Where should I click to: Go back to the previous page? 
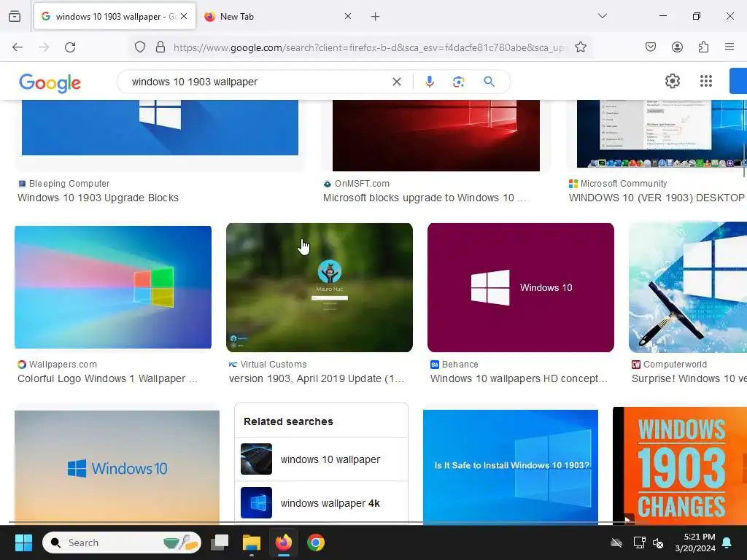click(18, 47)
